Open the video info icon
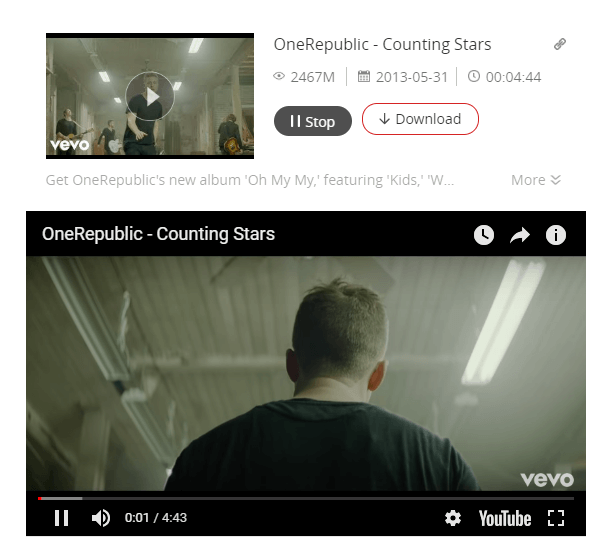The image size is (611, 547). click(556, 235)
